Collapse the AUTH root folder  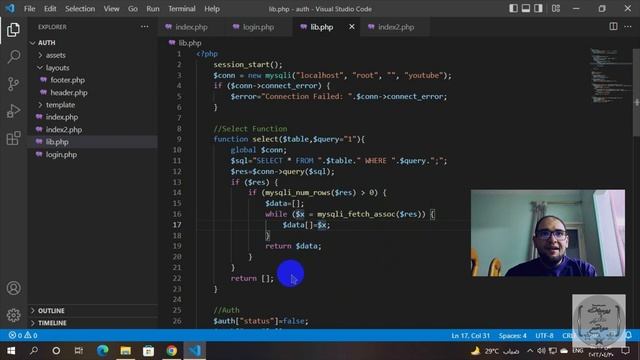(x=33, y=43)
